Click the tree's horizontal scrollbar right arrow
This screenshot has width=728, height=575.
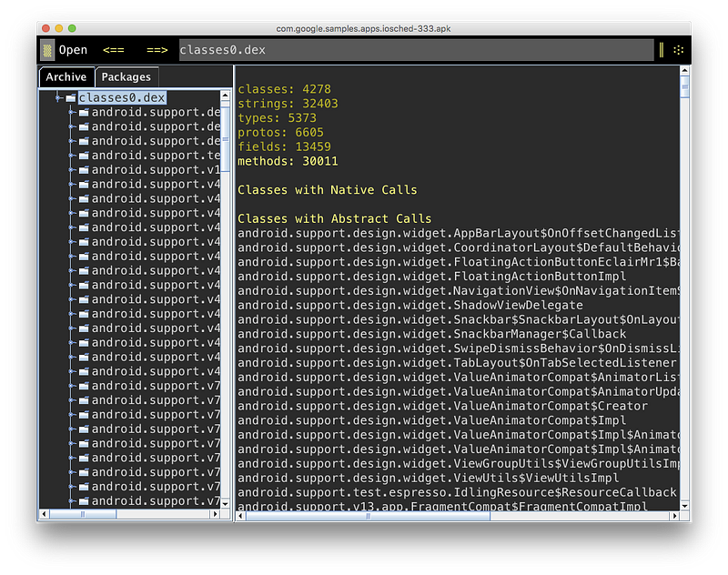point(215,514)
